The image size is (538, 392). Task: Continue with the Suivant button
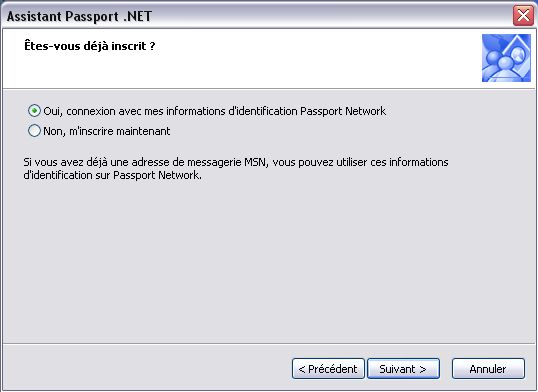tap(403, 369)
